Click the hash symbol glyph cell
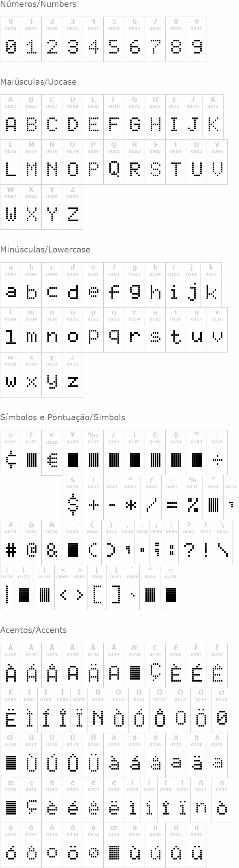This screenshot has width=239, height=868. [x=11, y=543]
